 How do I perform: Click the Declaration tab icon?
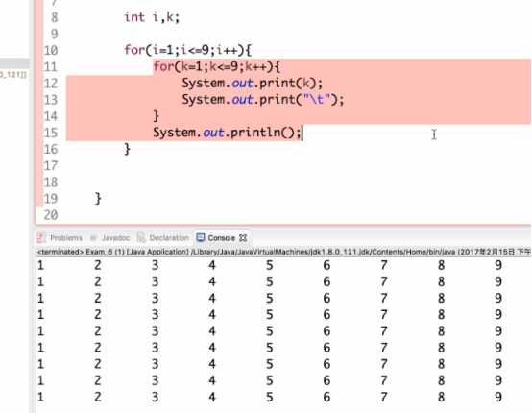pos(141,237)
